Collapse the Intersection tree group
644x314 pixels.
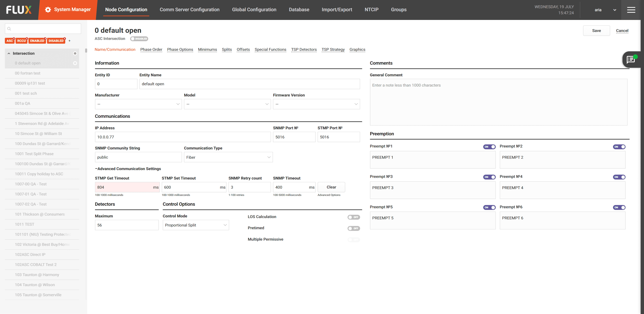coord(9,53)
